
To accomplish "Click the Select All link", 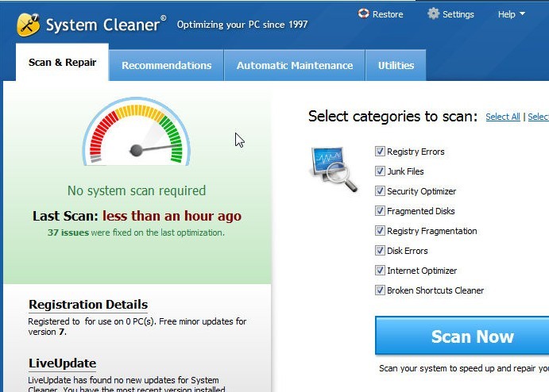I will 503,117.
